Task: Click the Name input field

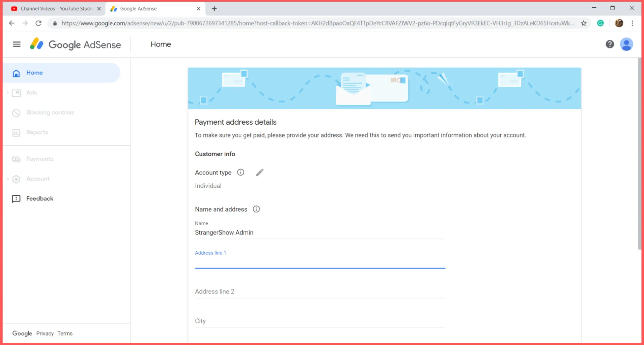Action: 320,232
